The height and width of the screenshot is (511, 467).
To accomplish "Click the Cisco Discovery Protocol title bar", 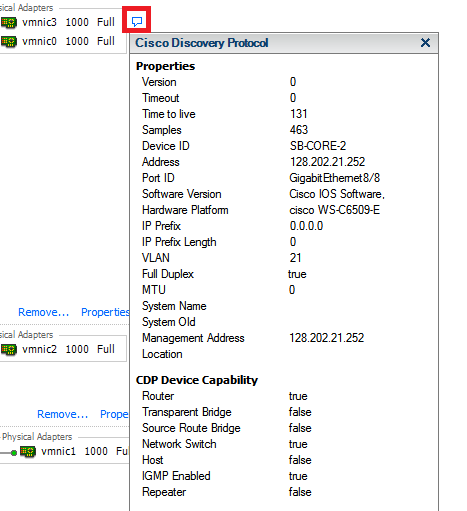I will [x=284, y=43].
